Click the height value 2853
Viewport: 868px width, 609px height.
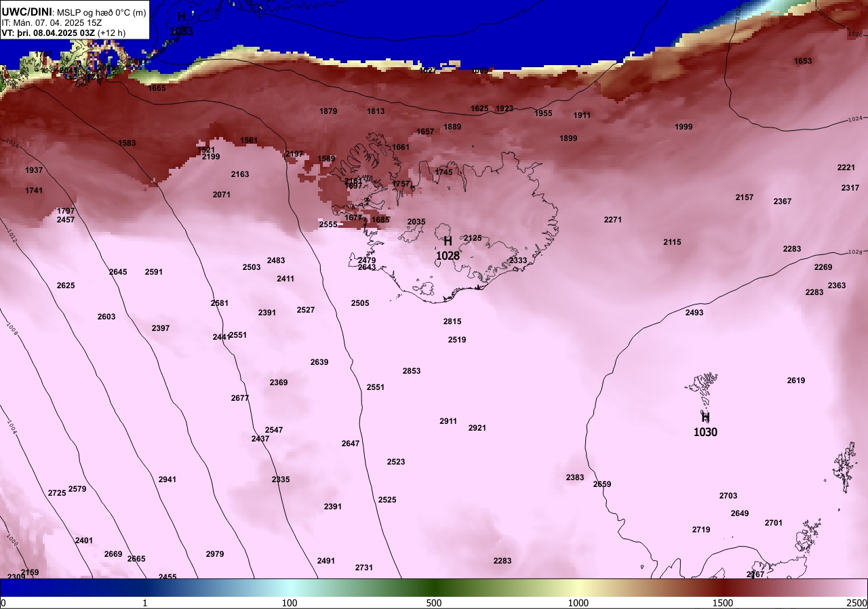(412, 371)
